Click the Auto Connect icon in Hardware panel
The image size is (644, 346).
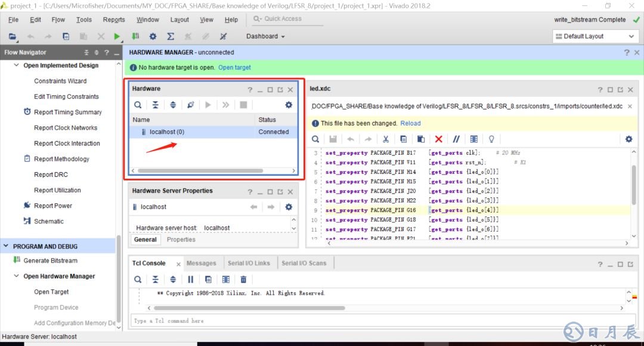point(190,105)
